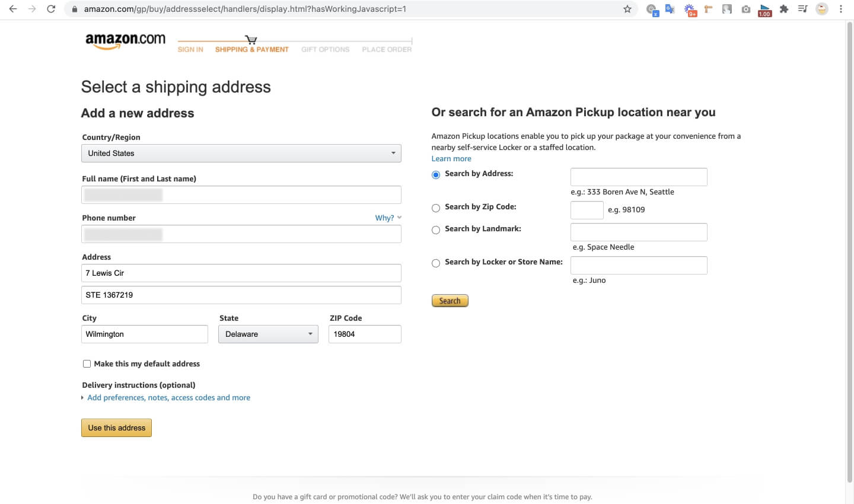Screen dimensions: 854x504
Task: Open the Country/Region dropdown
Action: pos(241,154)
